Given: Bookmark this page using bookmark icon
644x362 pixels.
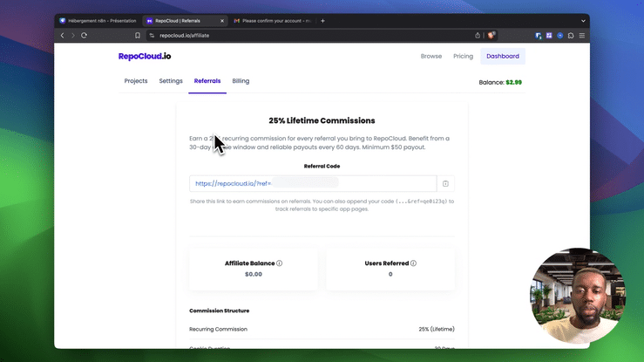Looking at the screenshot, I should coord(138,36).
